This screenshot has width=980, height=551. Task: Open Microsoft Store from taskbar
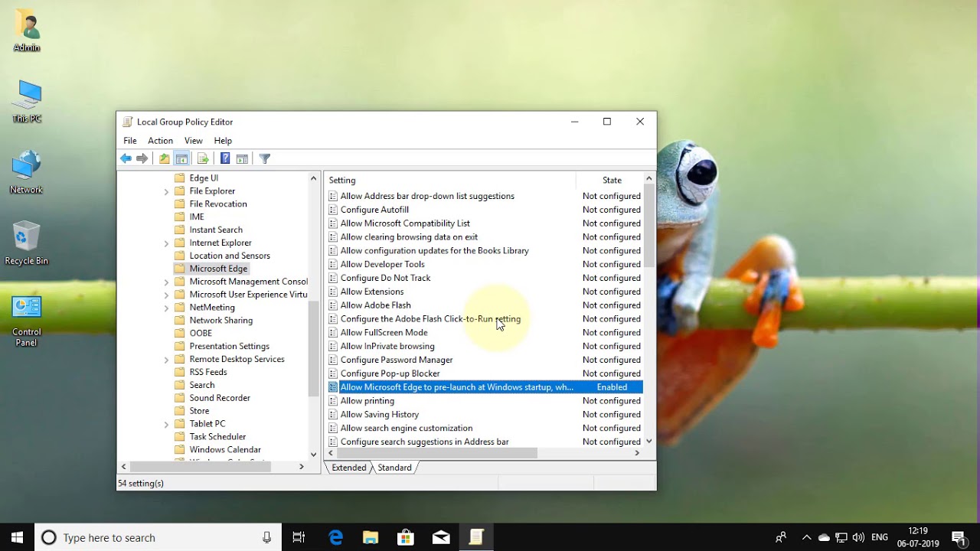pos(406,537)
